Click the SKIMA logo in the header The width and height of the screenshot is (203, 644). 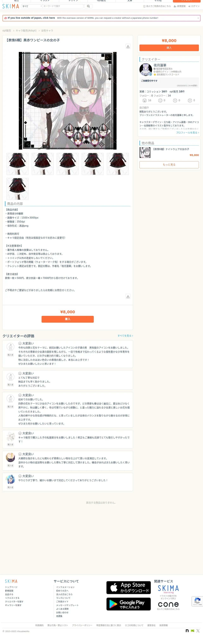[10, 6]
